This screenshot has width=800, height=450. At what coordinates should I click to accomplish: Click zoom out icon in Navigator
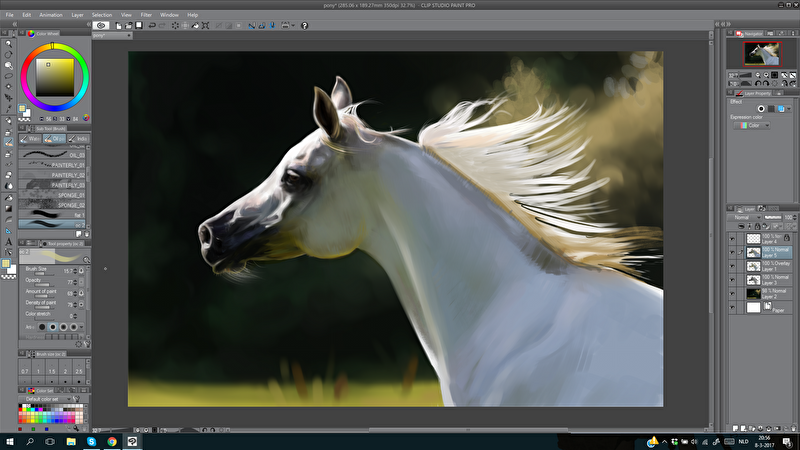758,75
